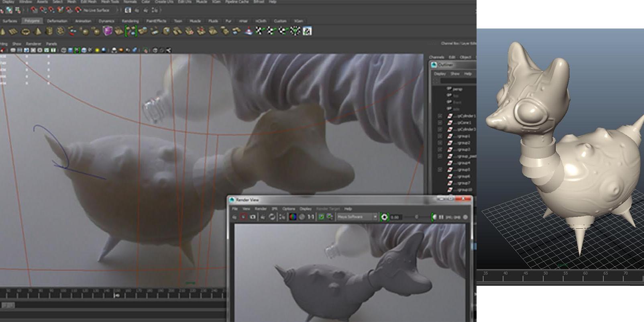Click the Render View snapshot camera icon
Screen dimensions: 644x322
(253, 217)
